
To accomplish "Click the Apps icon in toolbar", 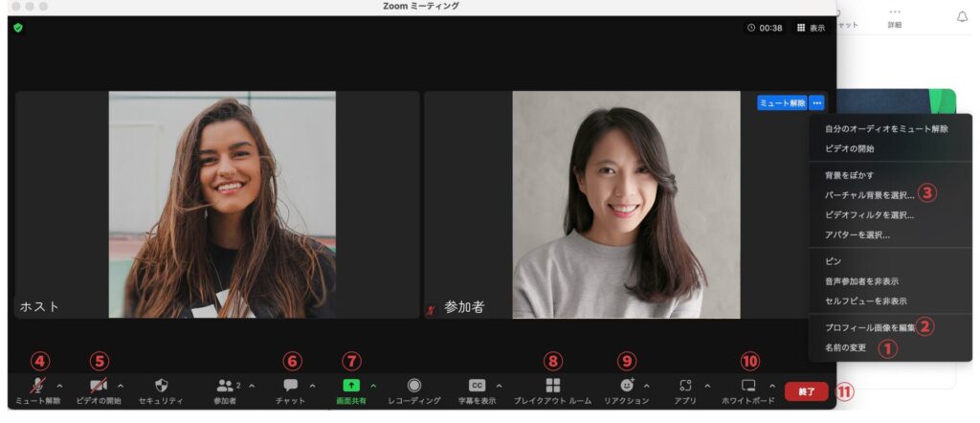I will pyautogui.click(x=685, y=385).
